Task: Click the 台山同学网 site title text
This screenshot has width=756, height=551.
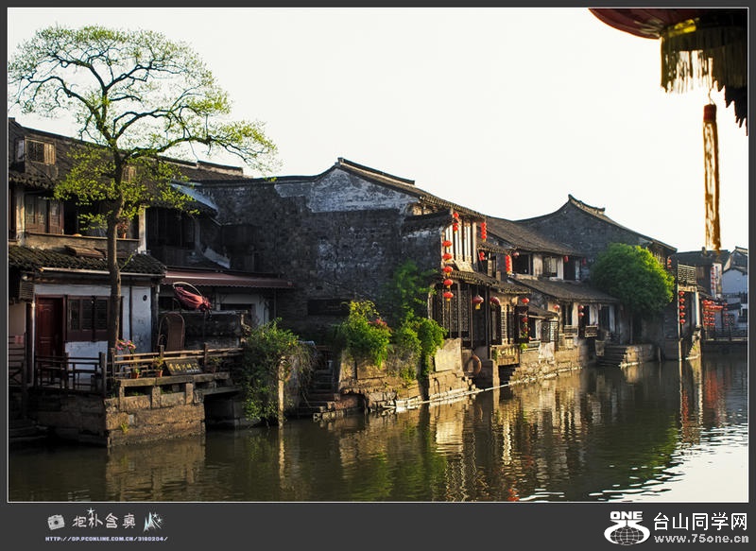Action: coord(699,521)
